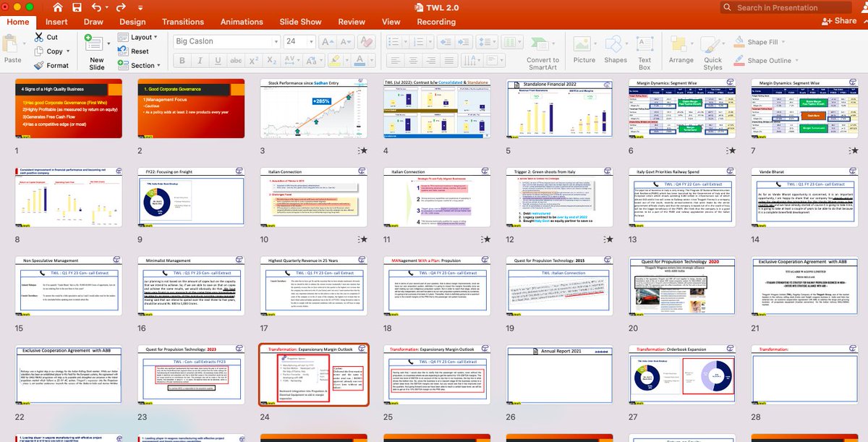This screenshot has height=442, width=868.
Task: Click the Format painter brush
Action: (x=51, y=65)
